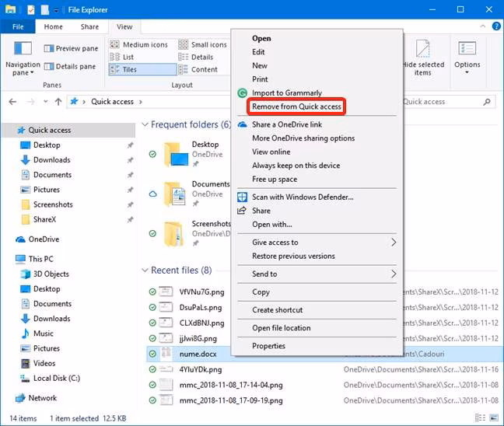The image size is (504, 426).
Task: Click Hide selected items button
Action: 423,58
